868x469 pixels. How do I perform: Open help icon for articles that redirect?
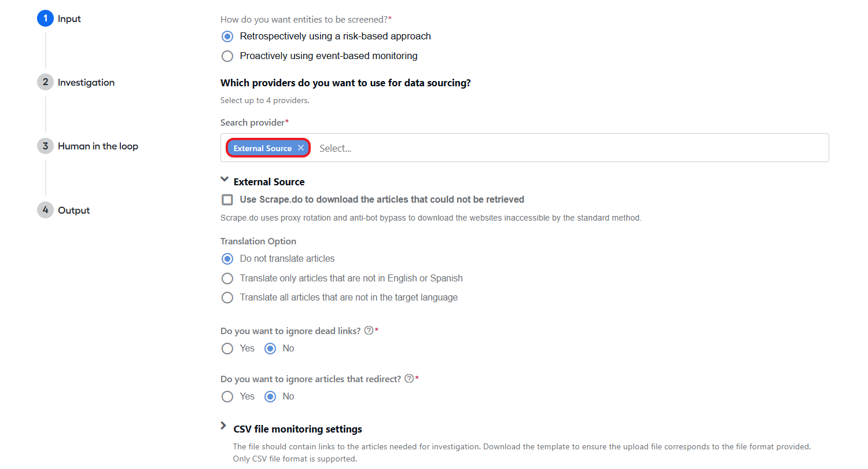pyautogui.click(x=409, y=379)
